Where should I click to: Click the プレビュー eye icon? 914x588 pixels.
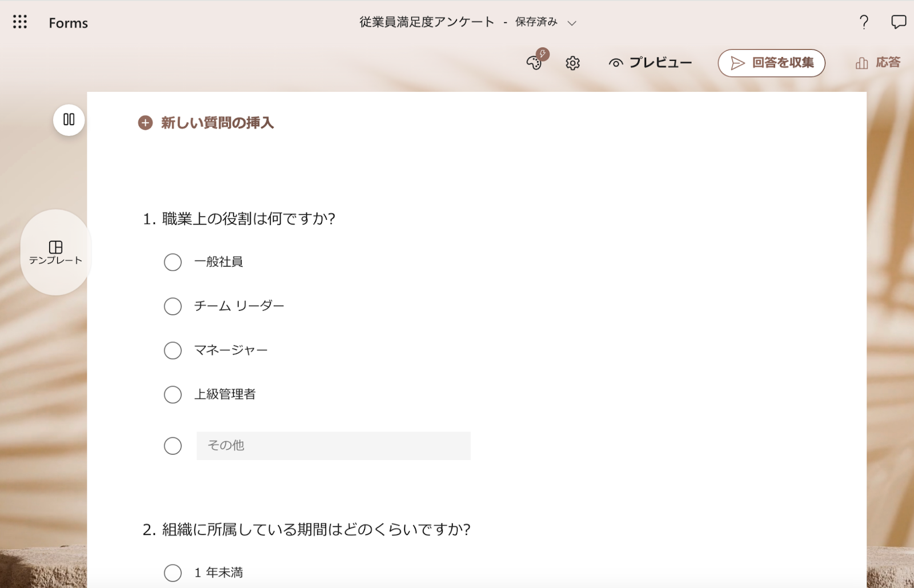tap(616, 63)
